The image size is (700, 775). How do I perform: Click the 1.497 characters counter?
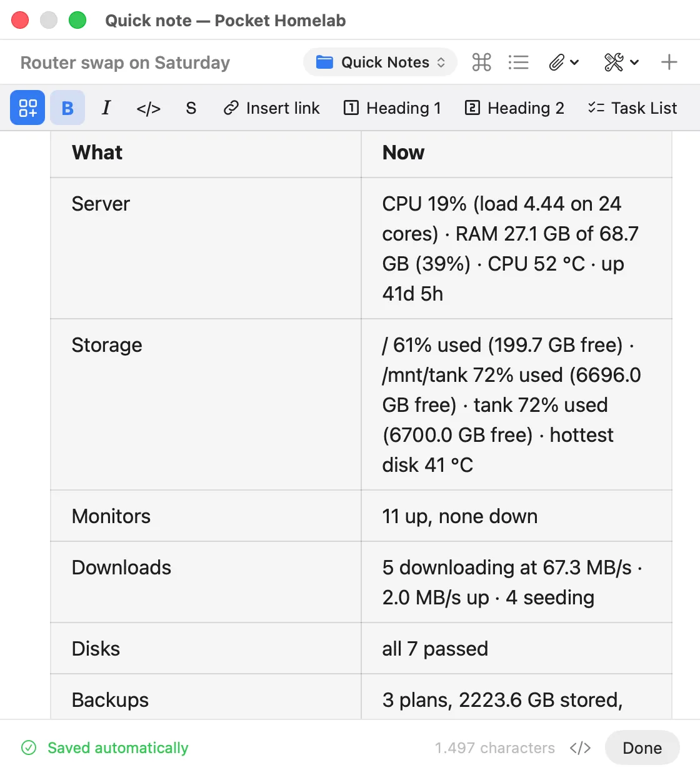click(494, 748)
